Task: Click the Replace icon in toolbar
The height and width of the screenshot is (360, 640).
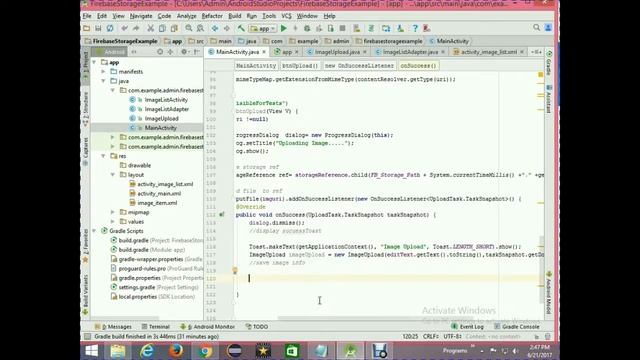Action: pyautogui.click(x=200, y=28)
